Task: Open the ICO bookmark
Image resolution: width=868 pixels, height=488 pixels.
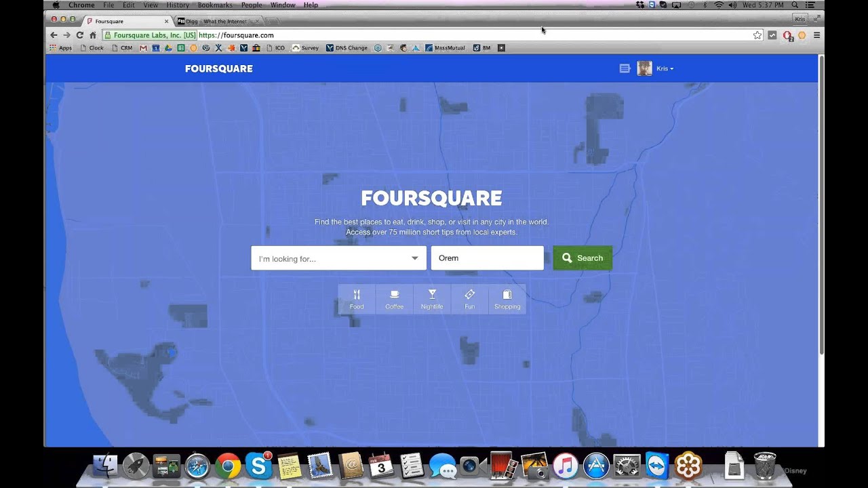Action: pyautogui.click(x=275, y=48)
